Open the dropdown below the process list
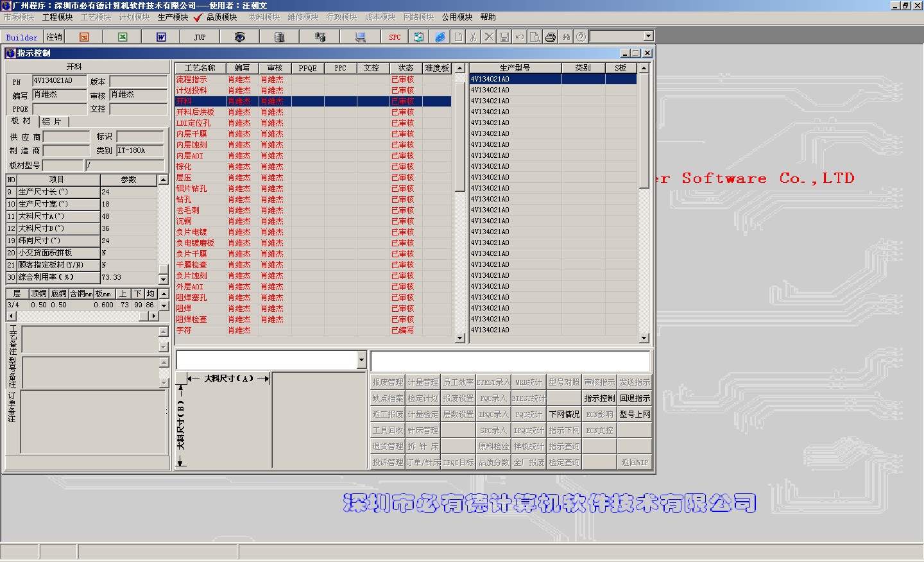 pyautogui.click(x=361, y=360)
